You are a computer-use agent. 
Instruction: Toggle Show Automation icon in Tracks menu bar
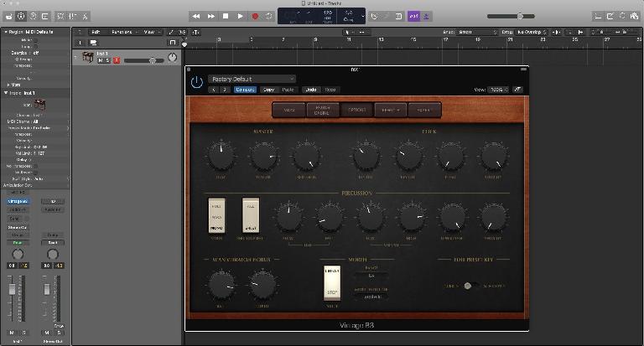pos(171,32)
